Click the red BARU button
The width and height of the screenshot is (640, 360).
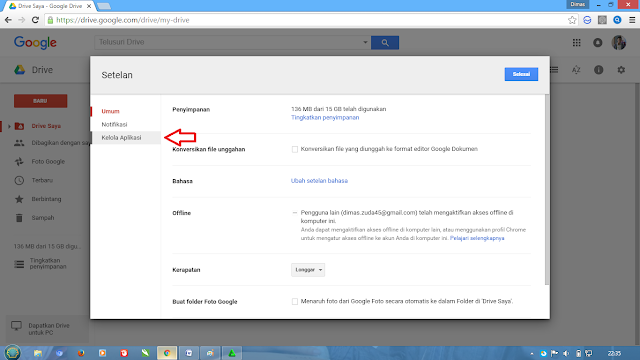coord(40,101)
